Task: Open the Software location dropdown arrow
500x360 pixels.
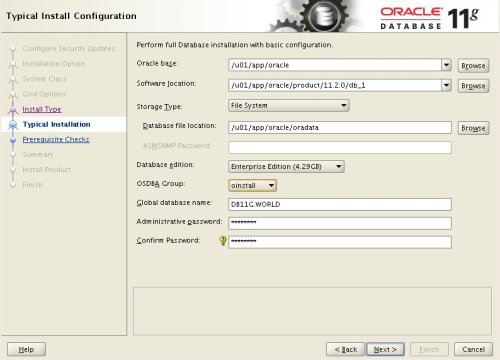Action: pos(446,85)
